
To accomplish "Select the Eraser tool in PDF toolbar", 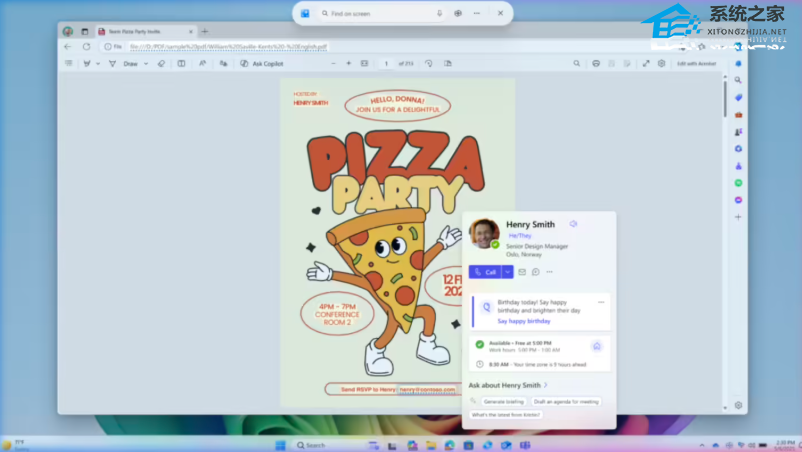I will click(x=161, y=63).
